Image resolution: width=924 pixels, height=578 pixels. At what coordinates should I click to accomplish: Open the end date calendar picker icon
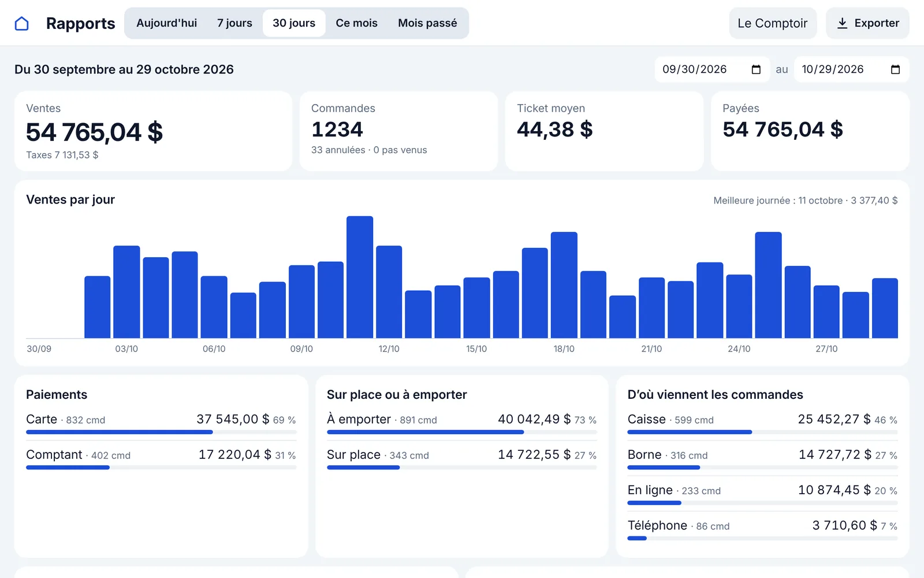895,69
